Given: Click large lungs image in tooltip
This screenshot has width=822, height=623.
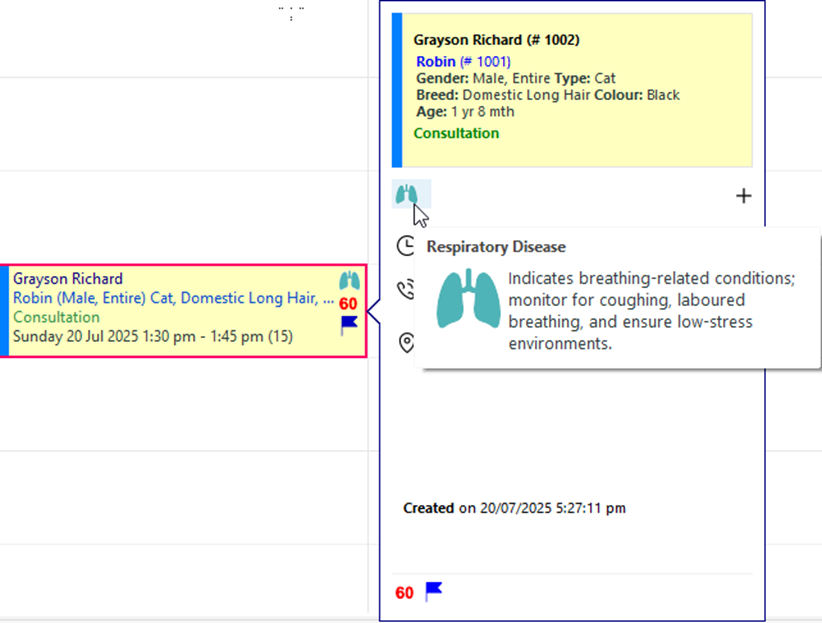Looking at the screenshot, I should click(468, 298).
